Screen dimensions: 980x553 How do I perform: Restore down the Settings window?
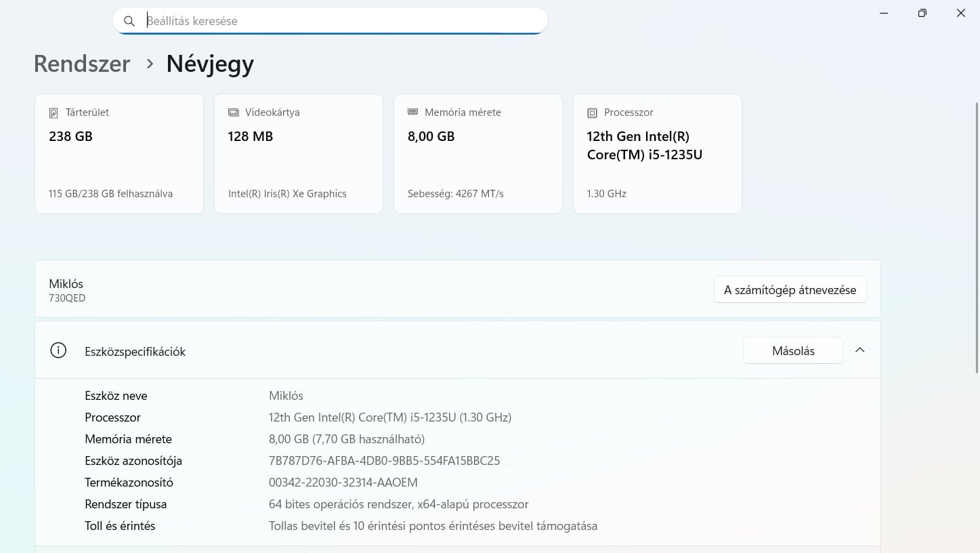922,13
